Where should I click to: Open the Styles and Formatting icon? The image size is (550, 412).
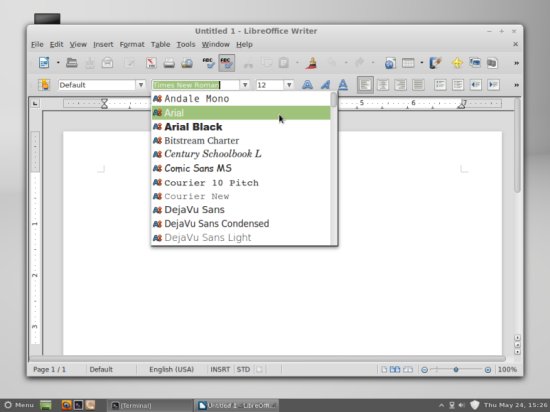(x=44, y=85)
